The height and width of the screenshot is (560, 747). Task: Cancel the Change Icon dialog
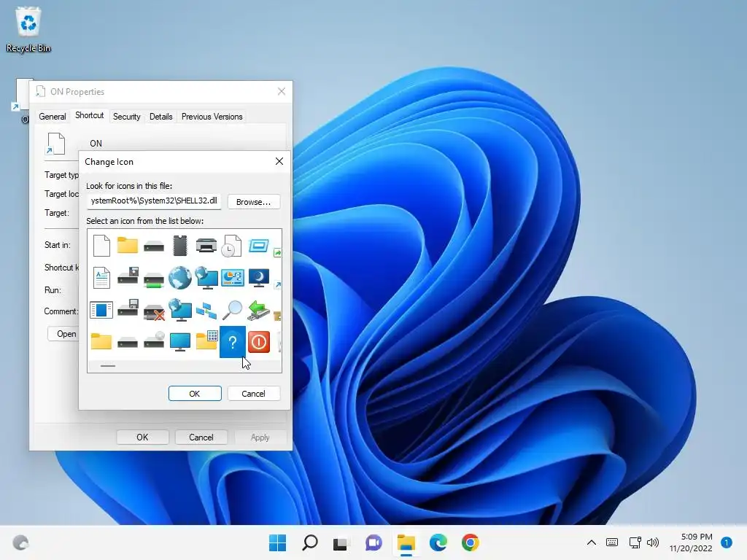point(253,394)
